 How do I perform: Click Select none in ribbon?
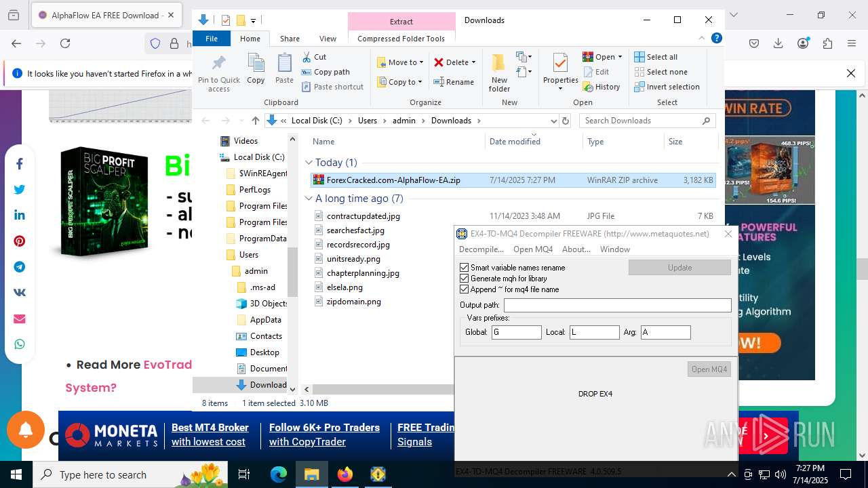(x=660, y=72)
